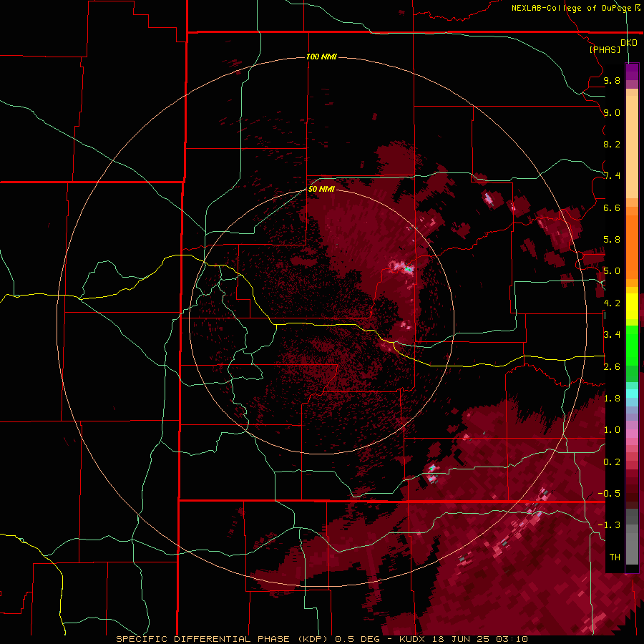Image resolution: width=644 pixels, height=644 pixels.
Task: Click the TH label on the color scale
Action: point(615,557)
